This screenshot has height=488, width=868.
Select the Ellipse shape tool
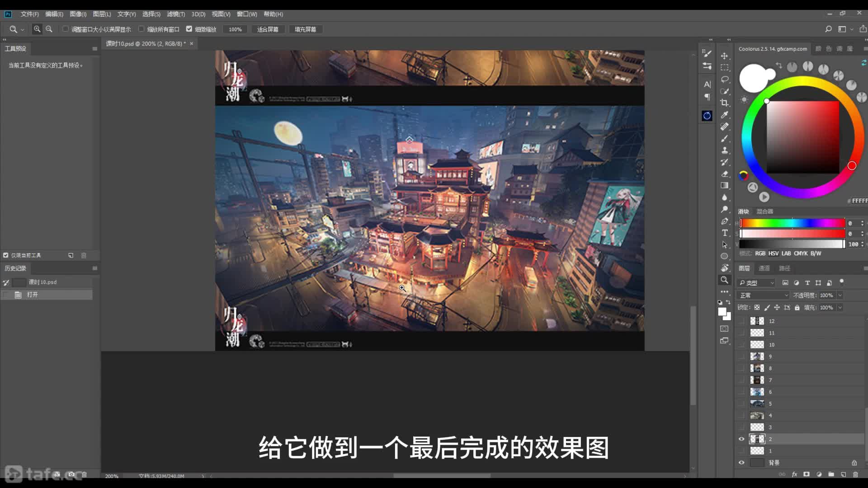724,256
